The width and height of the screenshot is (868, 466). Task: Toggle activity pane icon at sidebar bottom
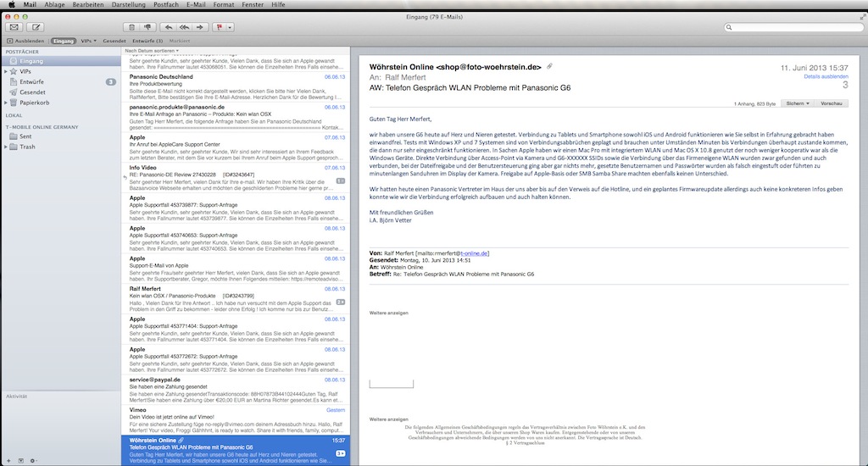coord(21,460)
